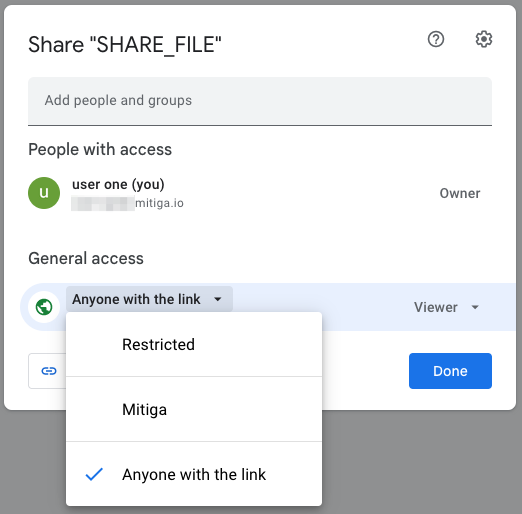Click the Add people and groups field
This screenshot has width=522, height=514.
[x=260, y=101]
